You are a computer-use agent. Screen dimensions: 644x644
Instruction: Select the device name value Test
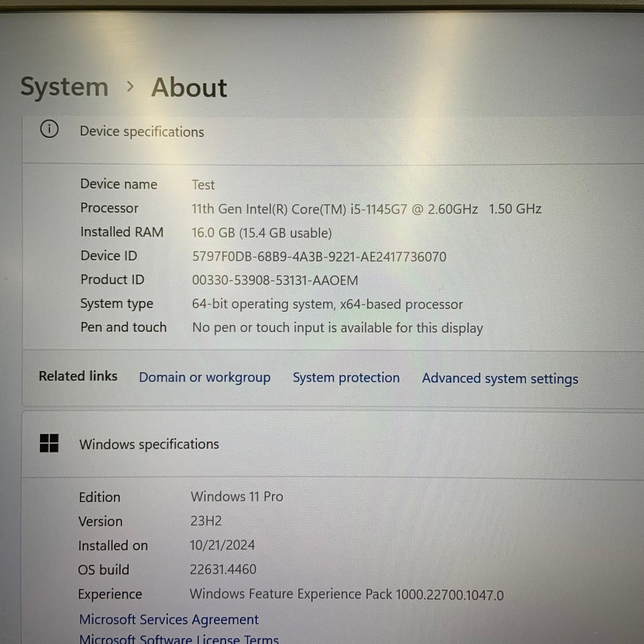coord(203,185)
